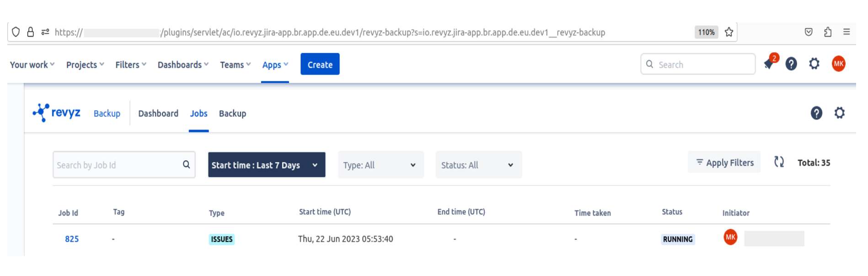This screenshot has width=868, height=276.
Task: Click the revyz logo
Action: (57, 113)
